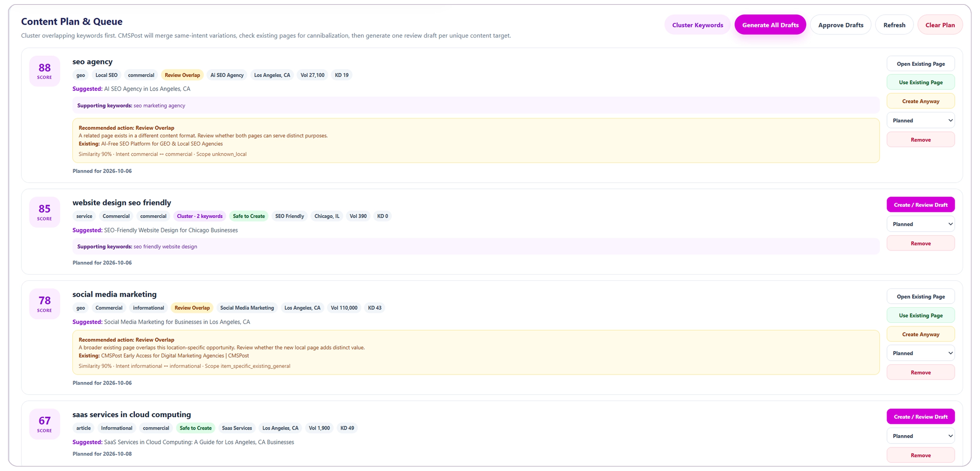Click the 'Chicago, IL' tag

(x=327, y=216)
